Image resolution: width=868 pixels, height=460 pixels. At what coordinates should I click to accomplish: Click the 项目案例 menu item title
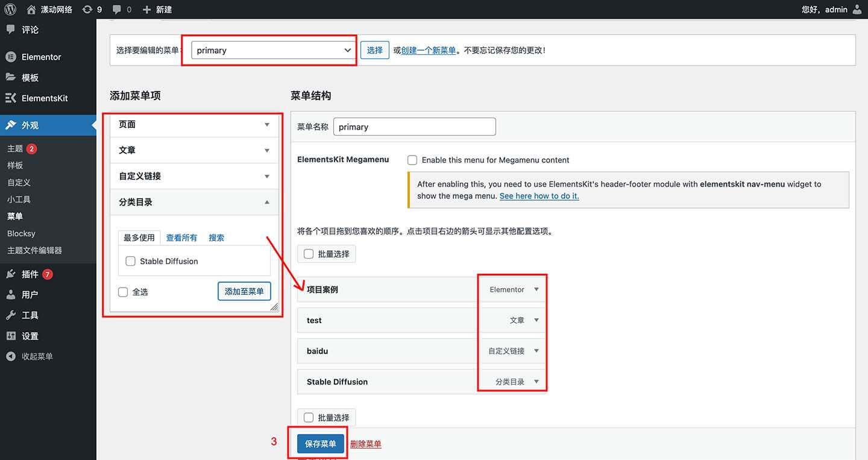(322, 289)
